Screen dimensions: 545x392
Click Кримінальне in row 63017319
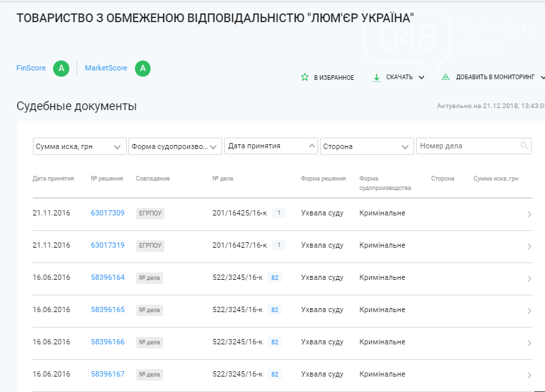tap(383, 246)
